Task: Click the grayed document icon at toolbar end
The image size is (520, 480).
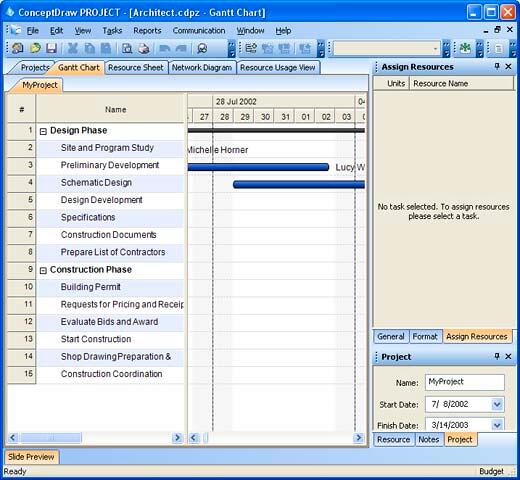Action: coord(498,49)
